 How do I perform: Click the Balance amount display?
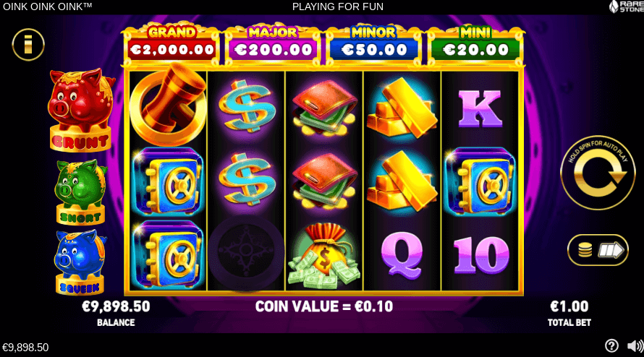[x=116, y=306]
